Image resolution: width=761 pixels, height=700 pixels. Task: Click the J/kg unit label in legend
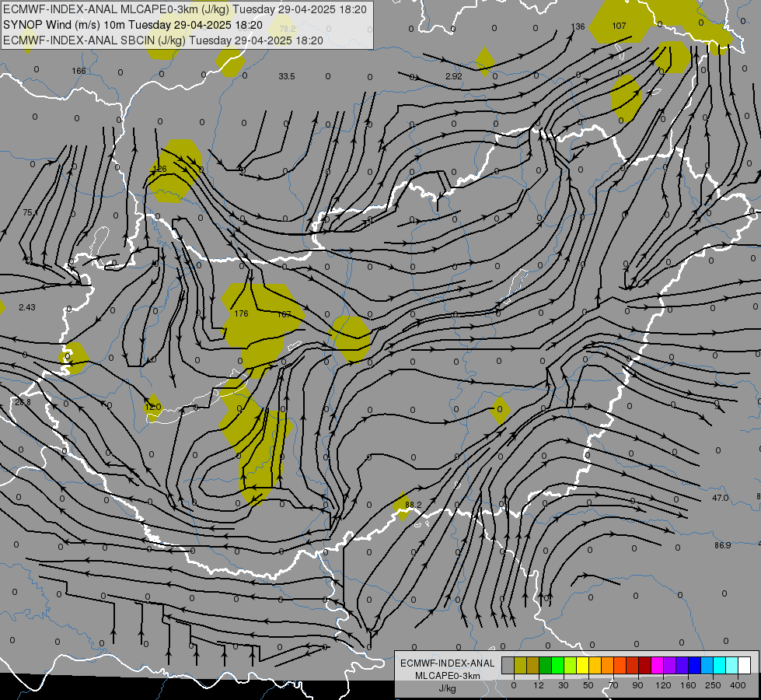[447, 688]
